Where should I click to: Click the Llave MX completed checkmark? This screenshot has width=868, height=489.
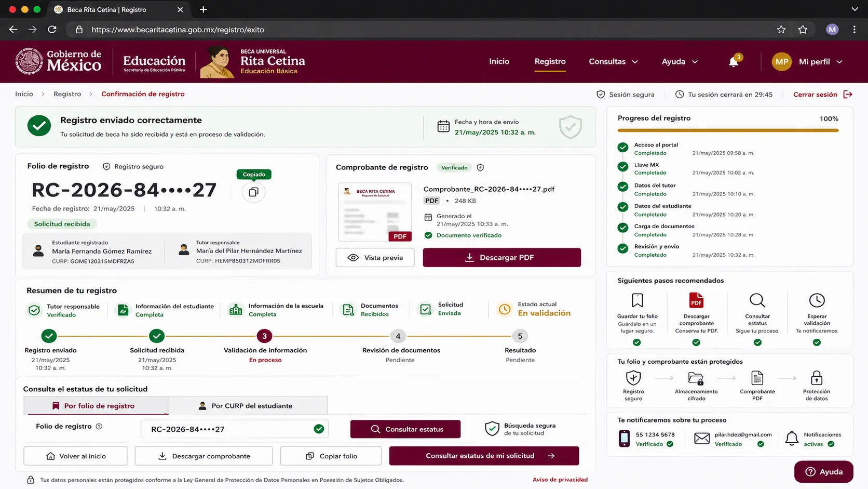point(623,167)
